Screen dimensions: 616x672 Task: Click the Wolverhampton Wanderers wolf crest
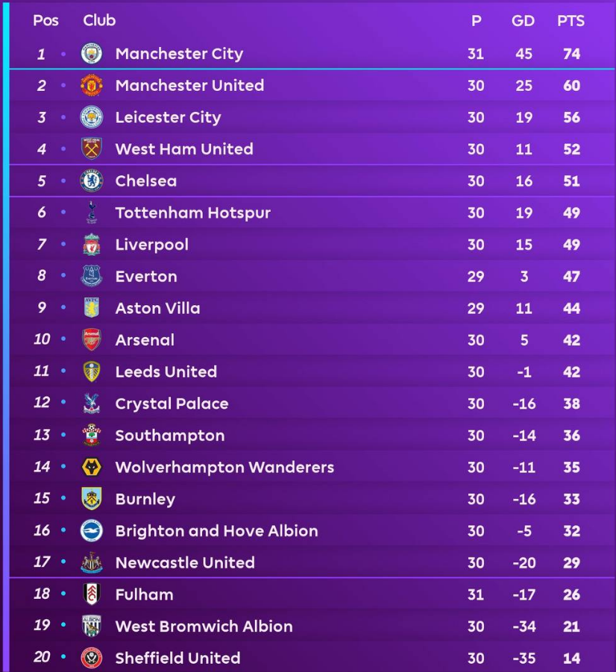click(x=91, y=468)
